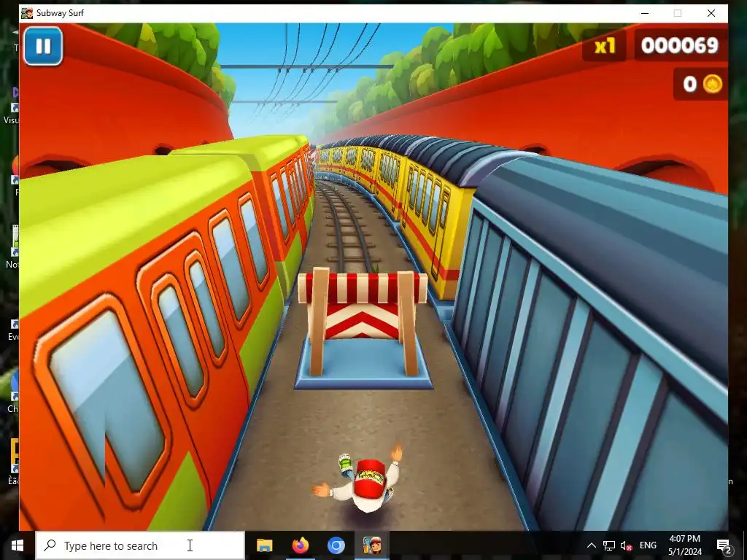Click the 000069 score counter
The width and height of the screenshot is (747, 560).
(679, 46)
